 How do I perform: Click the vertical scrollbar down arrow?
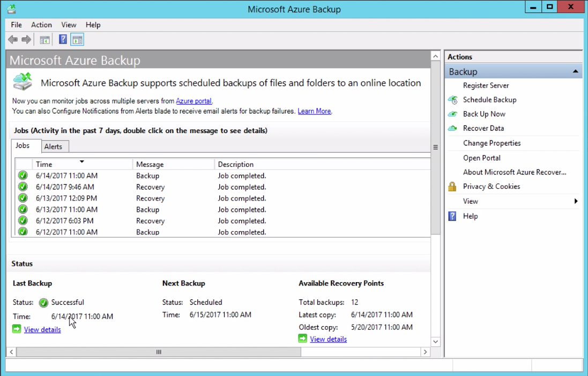435,342
